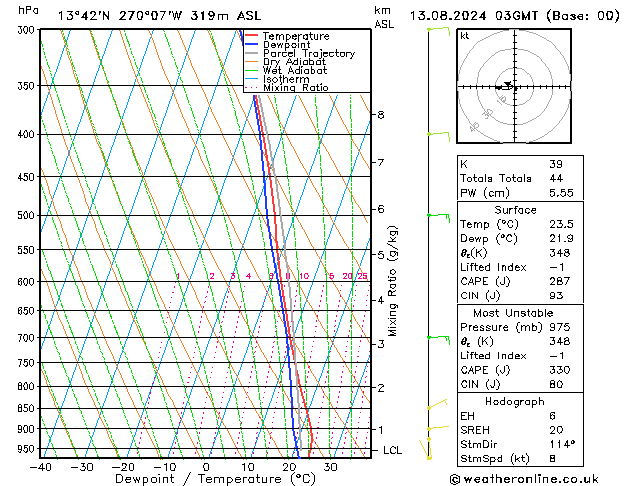Click the Surface Dewp value 21.9

click(x=561, y=239)
